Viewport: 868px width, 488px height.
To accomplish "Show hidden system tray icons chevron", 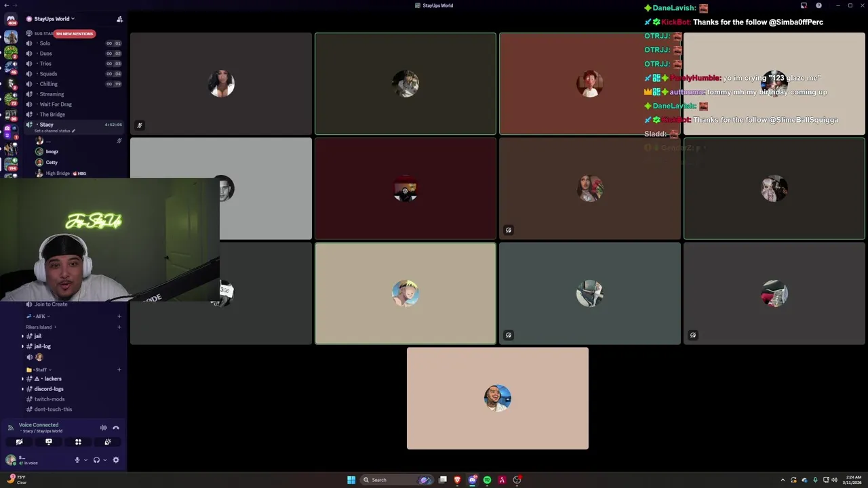I will [783, 480].
